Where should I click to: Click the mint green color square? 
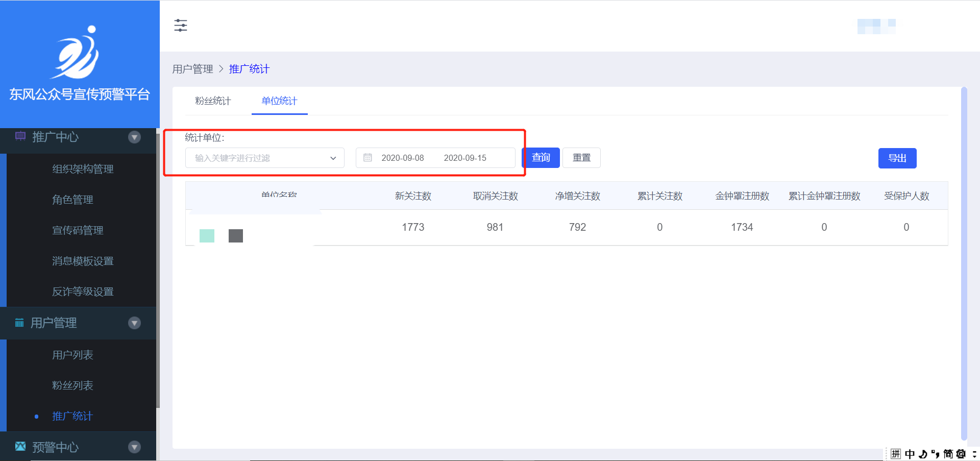click(x=207, y=236)
